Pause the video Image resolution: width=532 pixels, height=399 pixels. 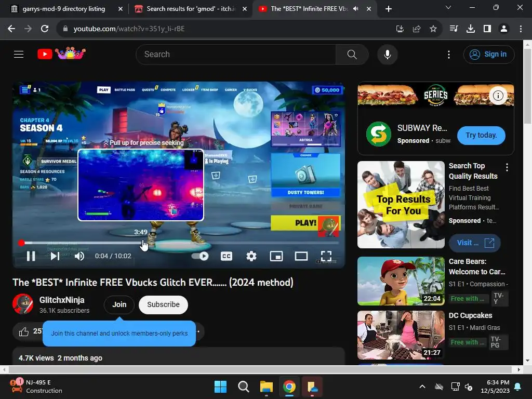pos(31,256)
